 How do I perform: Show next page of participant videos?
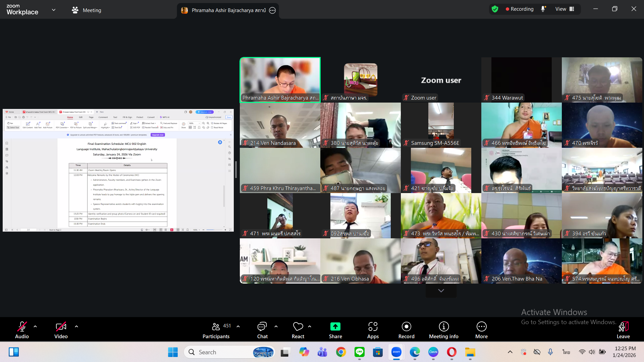tap(441, 291)
